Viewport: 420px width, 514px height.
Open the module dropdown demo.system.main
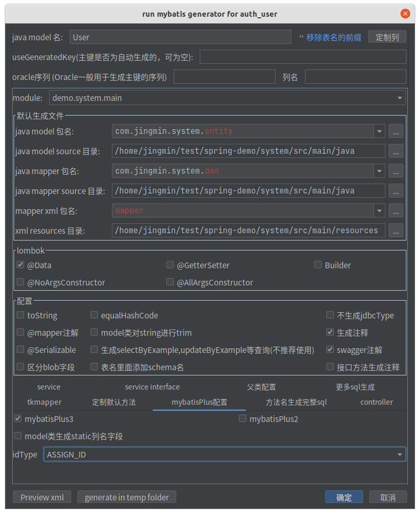point(227,98)
